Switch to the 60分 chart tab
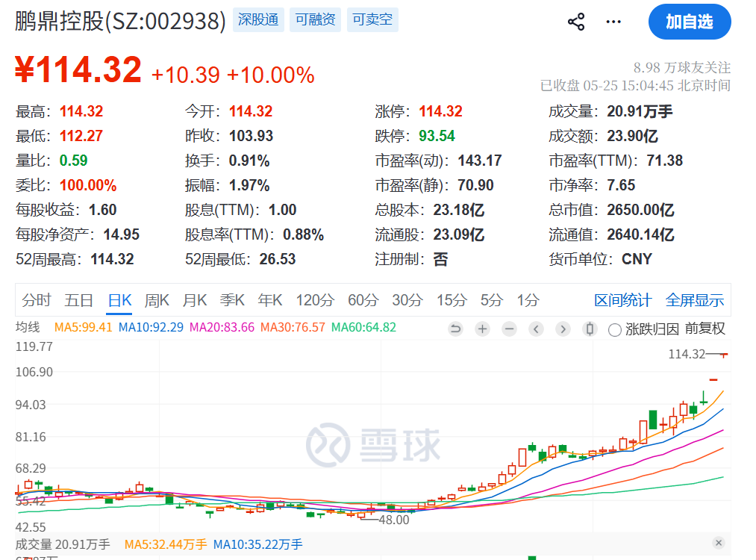The image size is (756, 560). (363, 300)
